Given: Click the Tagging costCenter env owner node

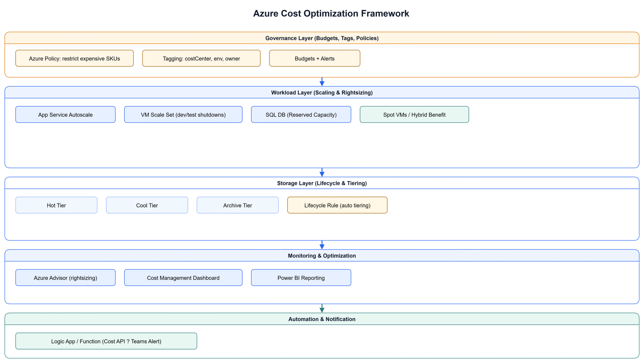Looking at the screenshot, I should (201, 58).
